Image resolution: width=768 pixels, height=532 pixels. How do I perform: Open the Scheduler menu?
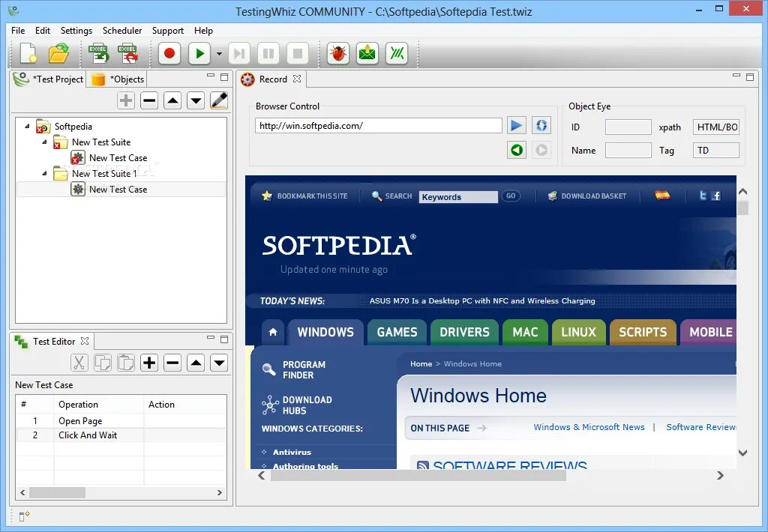click(x=122, y=30)
